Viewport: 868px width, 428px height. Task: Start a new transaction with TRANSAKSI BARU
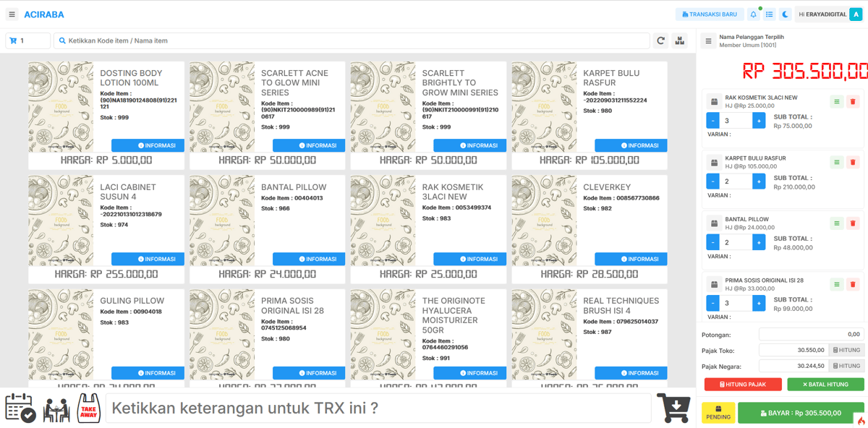[709, 14]
